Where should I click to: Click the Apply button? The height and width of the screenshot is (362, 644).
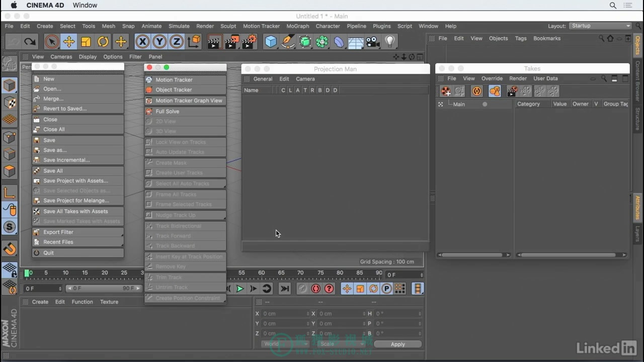tap(397, 344)
